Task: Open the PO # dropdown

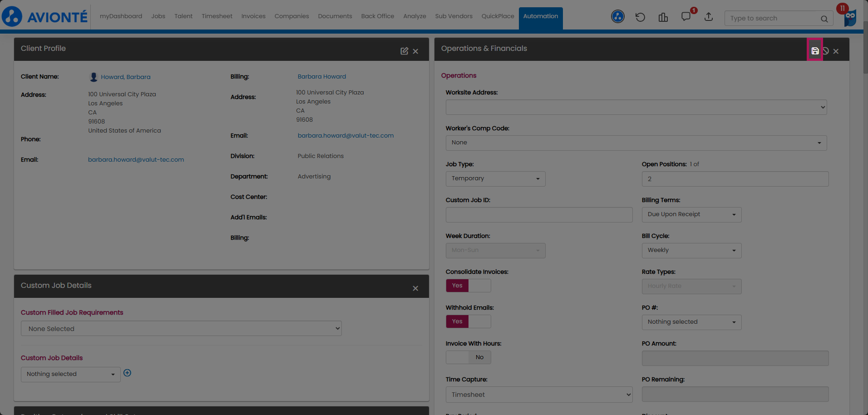Action: pos(691,322)
